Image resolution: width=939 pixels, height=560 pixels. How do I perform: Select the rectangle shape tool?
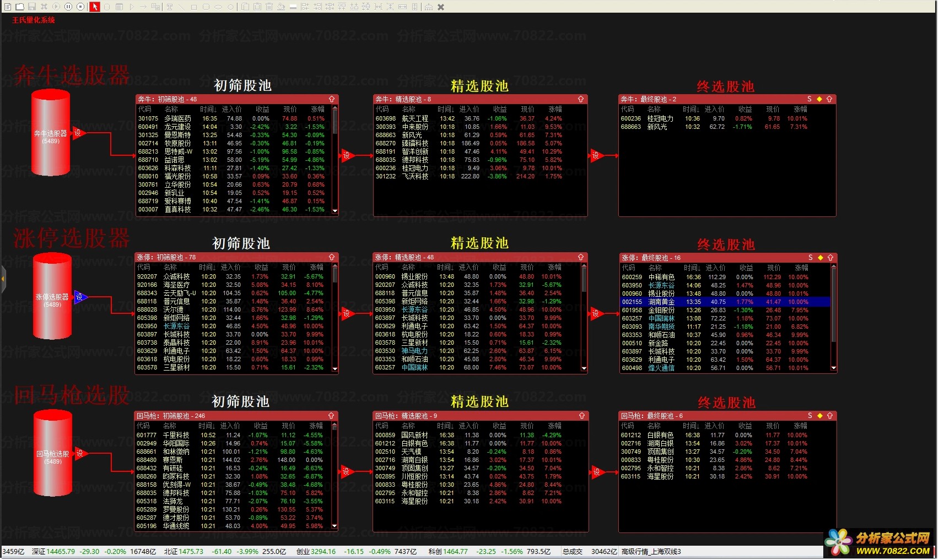pyautogui.click(x=194, y=7)
